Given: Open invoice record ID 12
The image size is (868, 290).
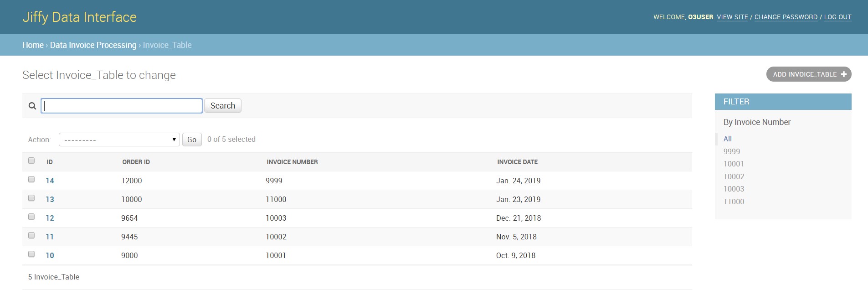Looking at the screenshot, I should click(50, 218).
